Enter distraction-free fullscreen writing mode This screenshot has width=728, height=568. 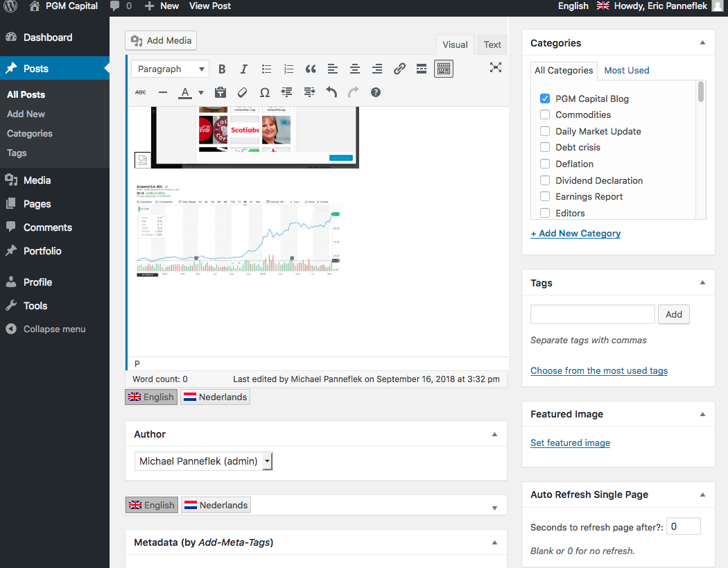tap(495, 67)
